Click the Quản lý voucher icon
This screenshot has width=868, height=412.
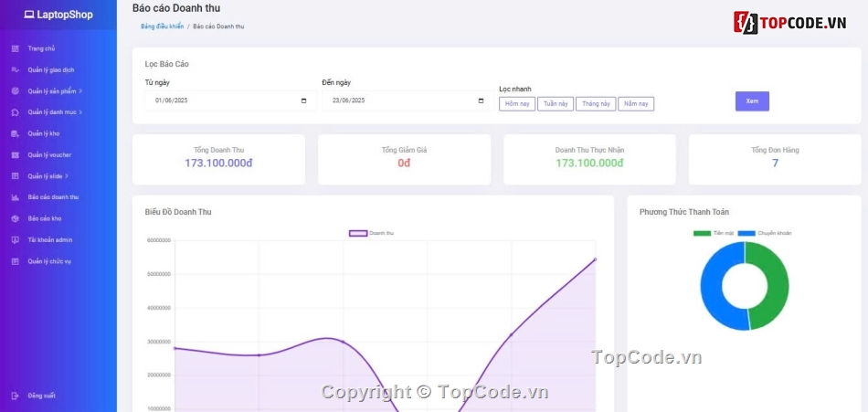[x=16, y=155]
